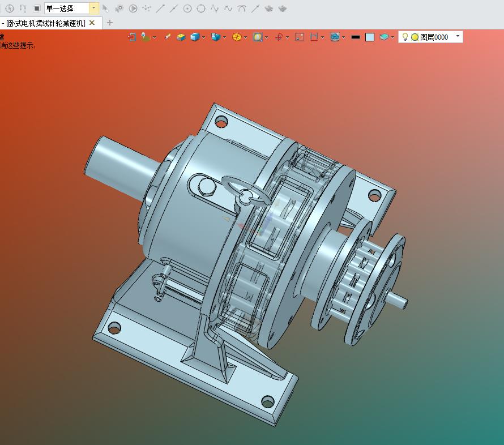Expand the zoom icon's dropdown arrow
Screen dimensions: 504x445
pos(267,37)
